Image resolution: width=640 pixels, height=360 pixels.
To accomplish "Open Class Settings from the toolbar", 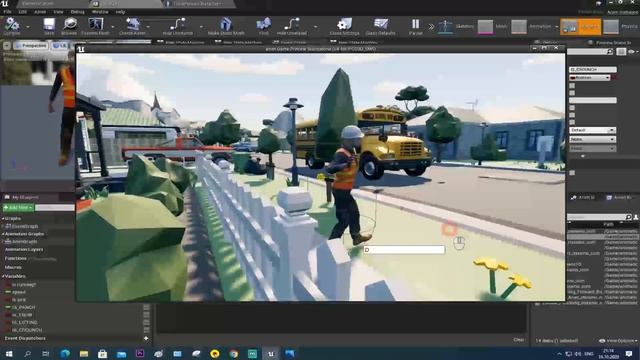I will tap(344, 25).
